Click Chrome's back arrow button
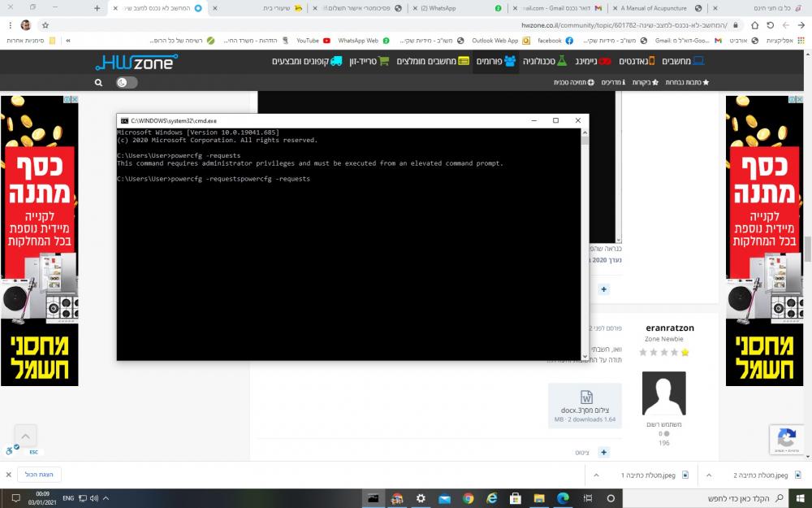The image size is (812, 508). 801,25
